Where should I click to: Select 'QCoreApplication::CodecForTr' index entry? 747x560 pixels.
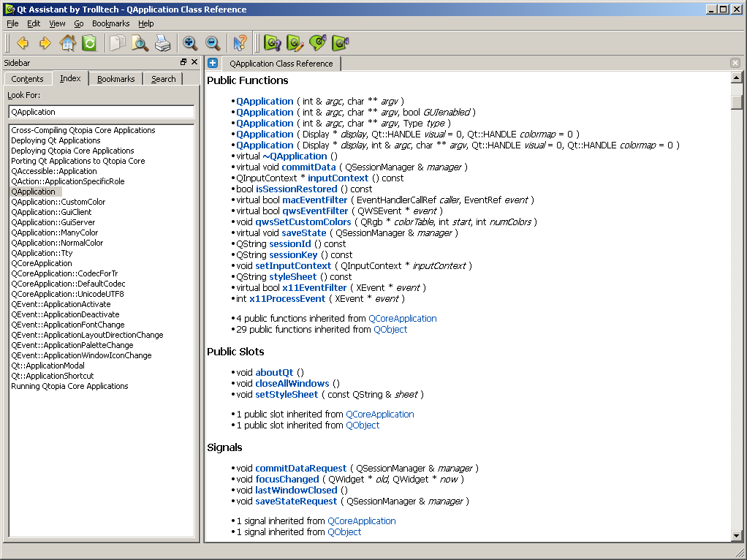click(64, 273)
